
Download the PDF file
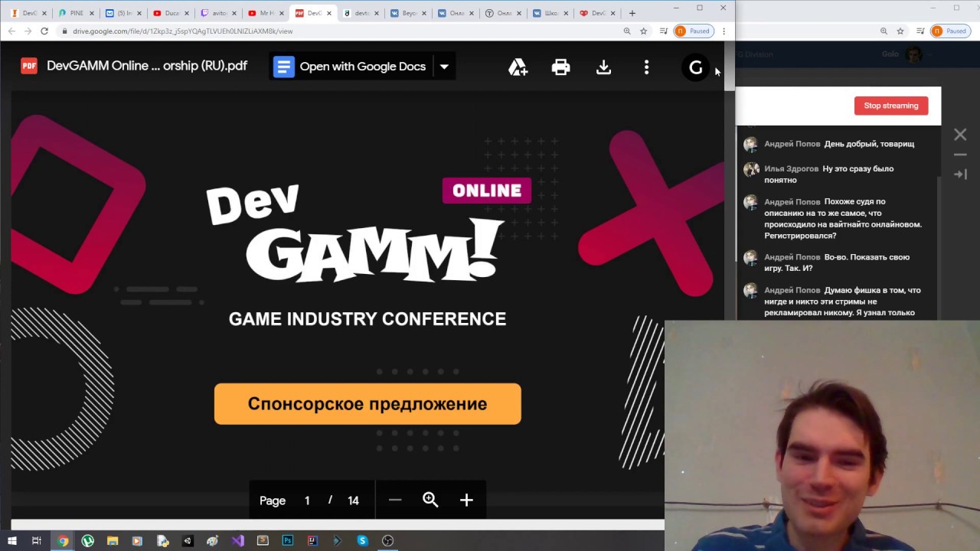(604, 67)
